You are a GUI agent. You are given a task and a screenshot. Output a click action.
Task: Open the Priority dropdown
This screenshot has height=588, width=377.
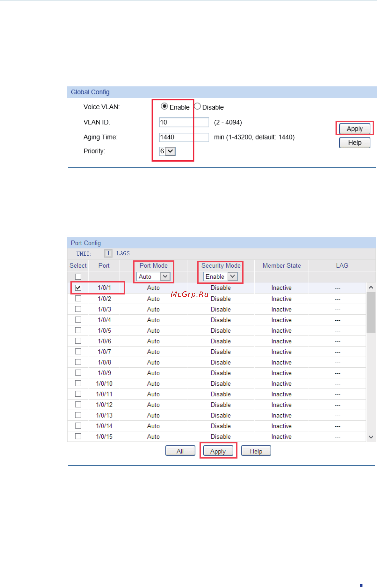pyautogui.click(x=167, y=151)
